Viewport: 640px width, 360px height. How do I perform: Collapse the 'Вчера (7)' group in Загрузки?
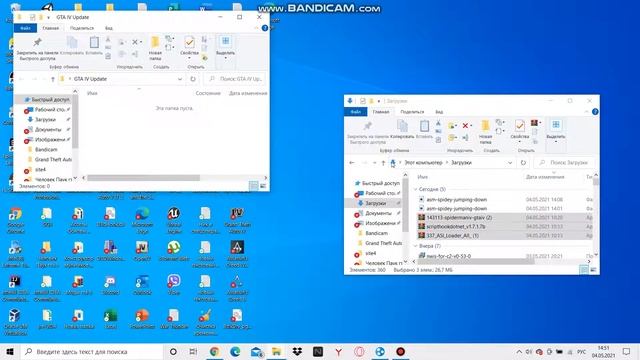(x=416, y=246)
